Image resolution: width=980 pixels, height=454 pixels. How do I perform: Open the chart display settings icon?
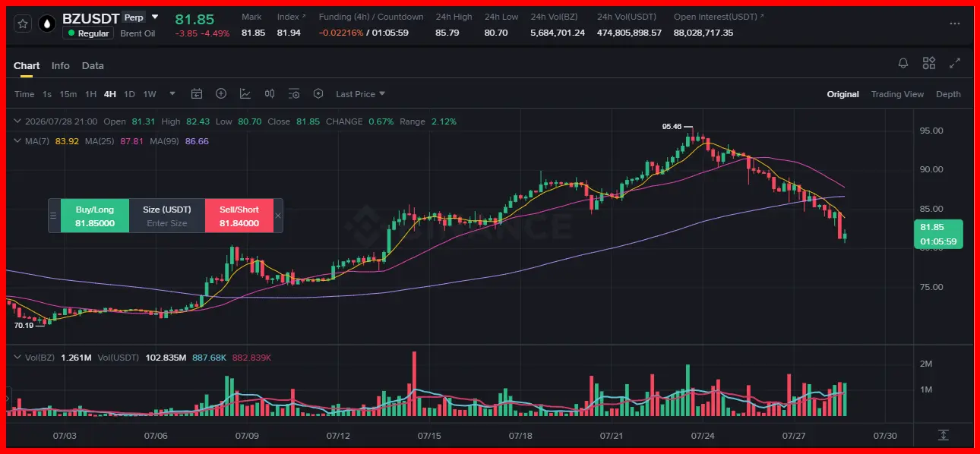coord(294,94)
